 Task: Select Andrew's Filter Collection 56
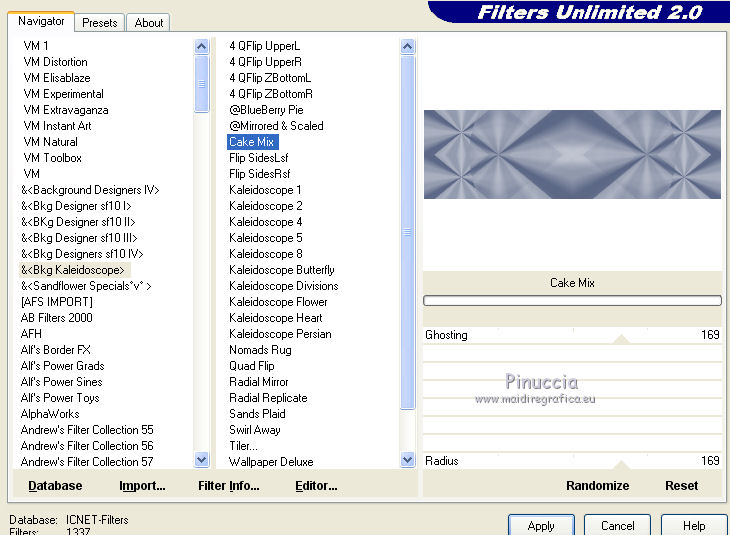pos(87,446)
